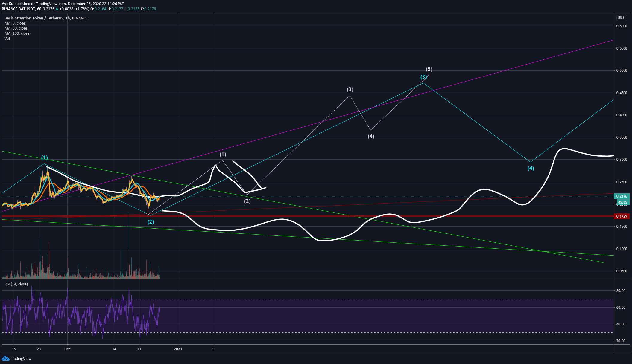The height and width of the screenshot is (364, 632).
Task: Click the gray (4) wave label
Action: tap(371, 136)
